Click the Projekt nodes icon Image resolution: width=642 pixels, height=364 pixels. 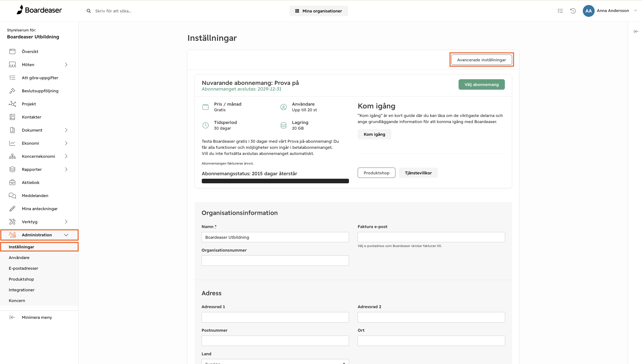click(x=12, y=104)
